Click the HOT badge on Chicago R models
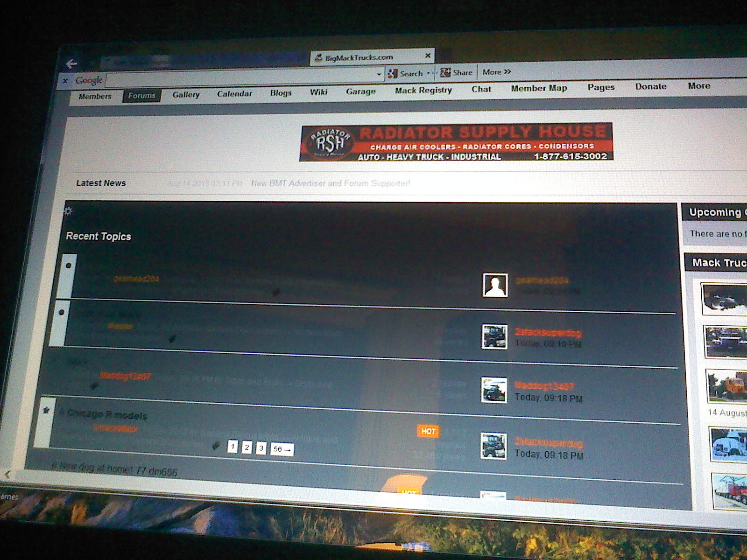The image size is (747, 560). click(428, 431)
